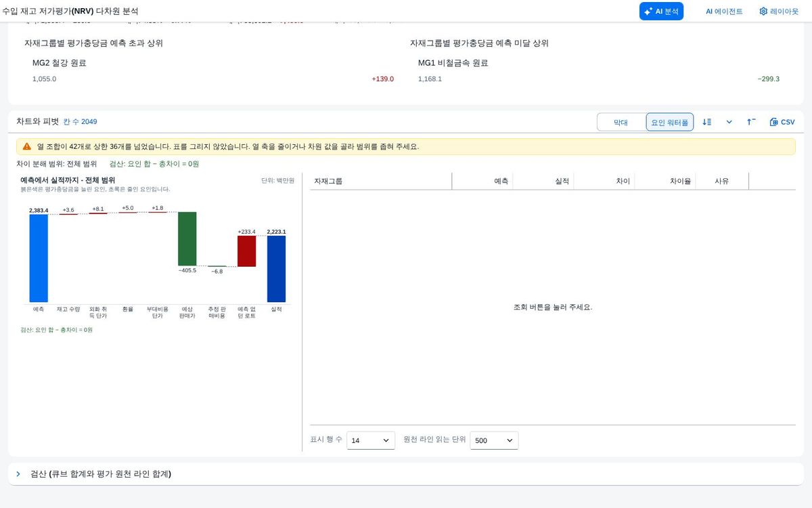The height and width of the screenshot is (508, 812).
Task: Select the 요인 워터폴 view
Action: click(670, 122)
